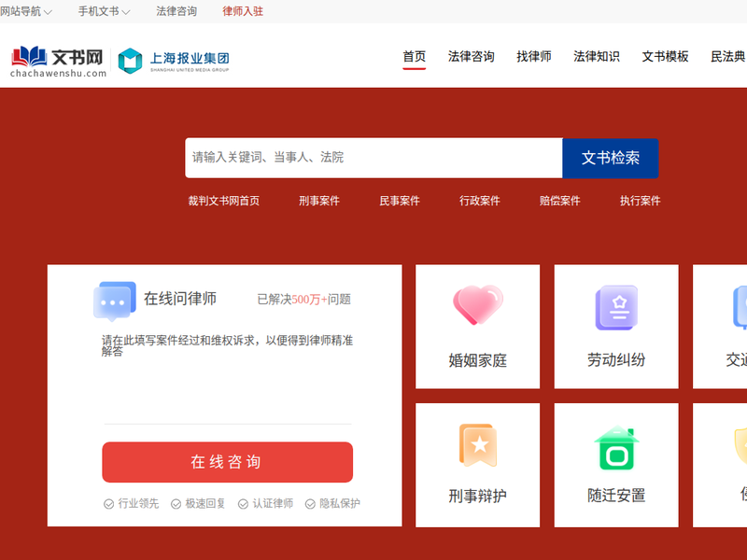This screenshot has height=560, width=747.
Task: Click the case description text area
Action: click(227, 373)
